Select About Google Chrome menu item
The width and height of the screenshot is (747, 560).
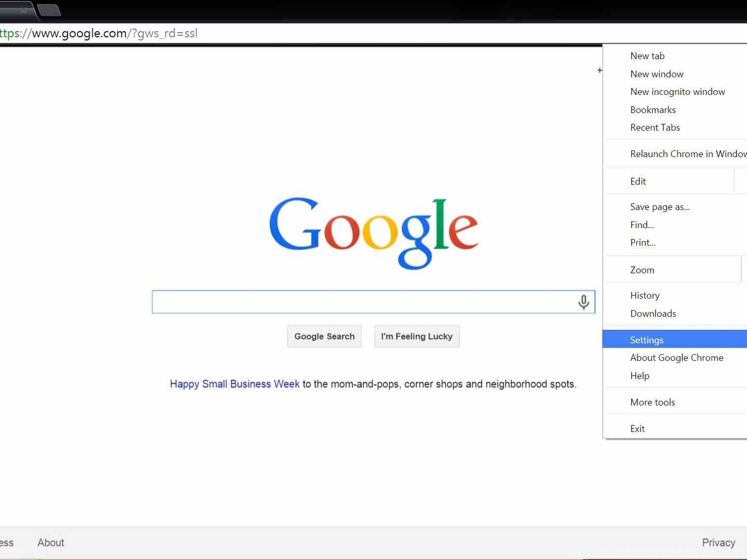coord(675,358)
